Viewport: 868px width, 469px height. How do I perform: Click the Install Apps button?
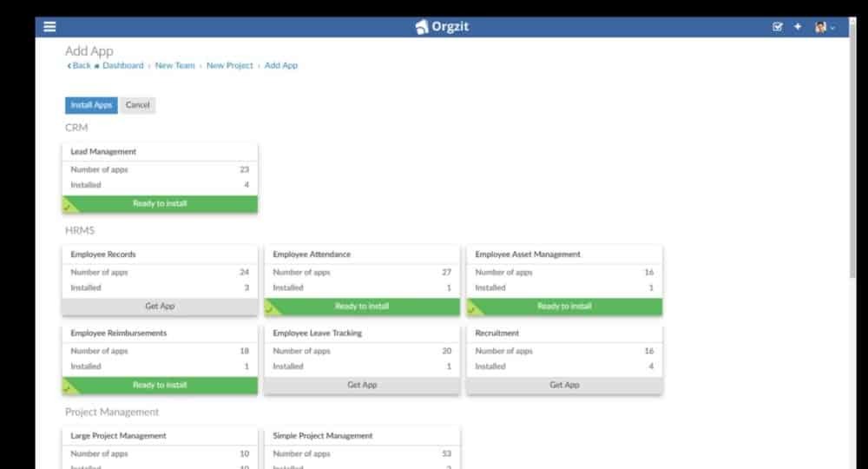(x=91, y=105)
